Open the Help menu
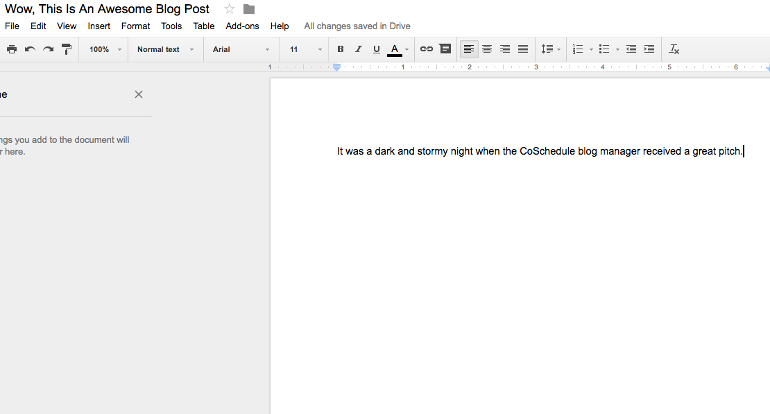770x414 pixels. coord(279,26)
